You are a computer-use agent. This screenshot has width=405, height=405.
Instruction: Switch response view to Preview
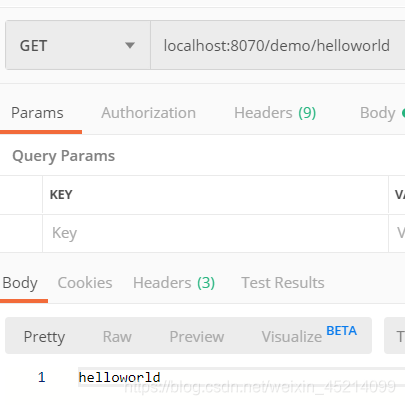point(197,337)
